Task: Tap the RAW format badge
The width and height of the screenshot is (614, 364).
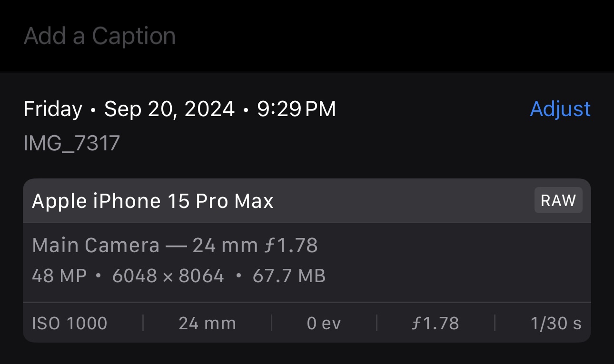Action: coord(558,200)
